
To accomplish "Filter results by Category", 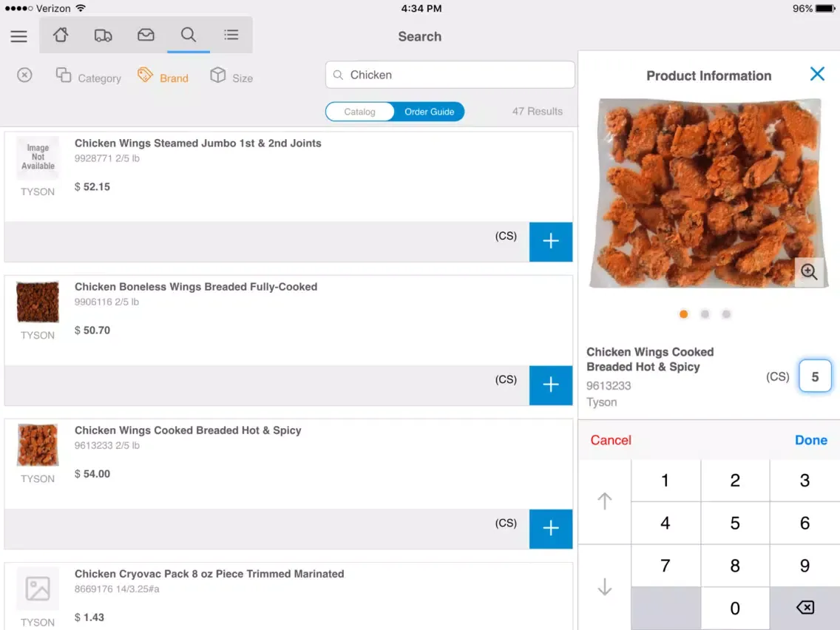I will 89,77.
